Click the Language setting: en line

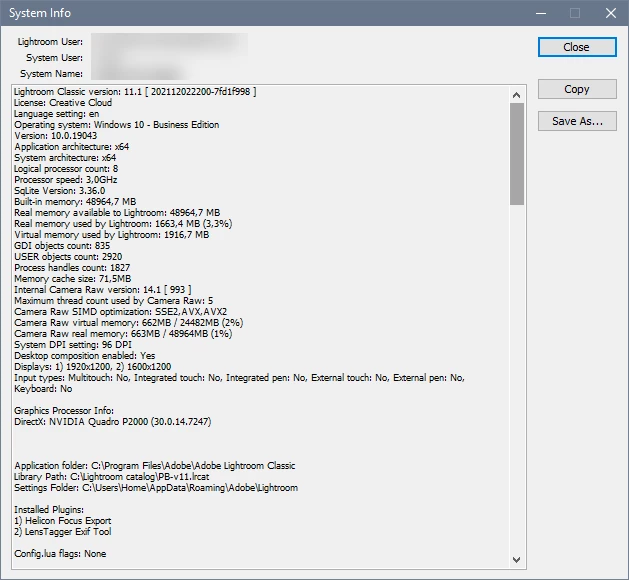point(57,114)
